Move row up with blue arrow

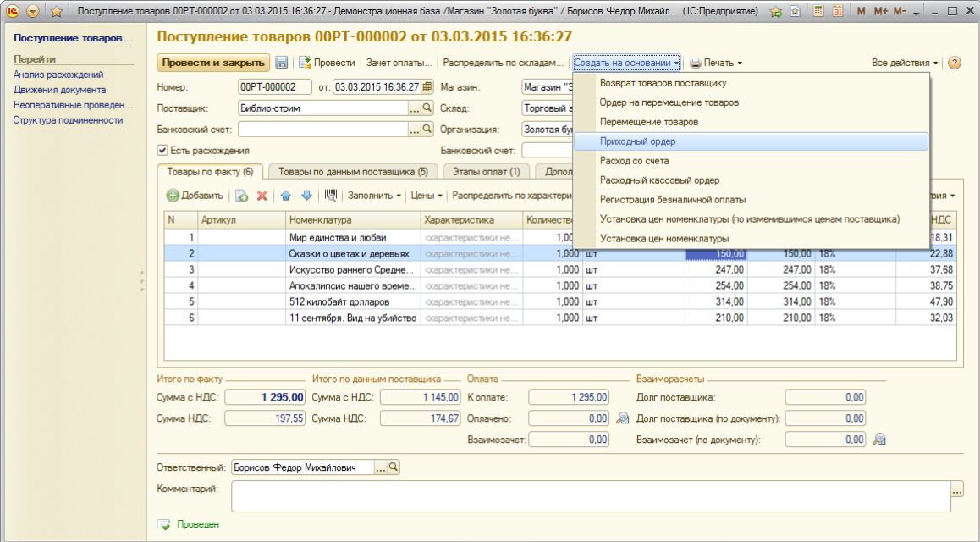[285, 196]
